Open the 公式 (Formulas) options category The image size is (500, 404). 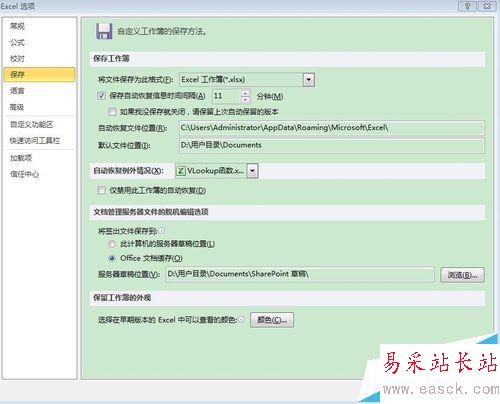pyautogui.click(x=17, y=42)
